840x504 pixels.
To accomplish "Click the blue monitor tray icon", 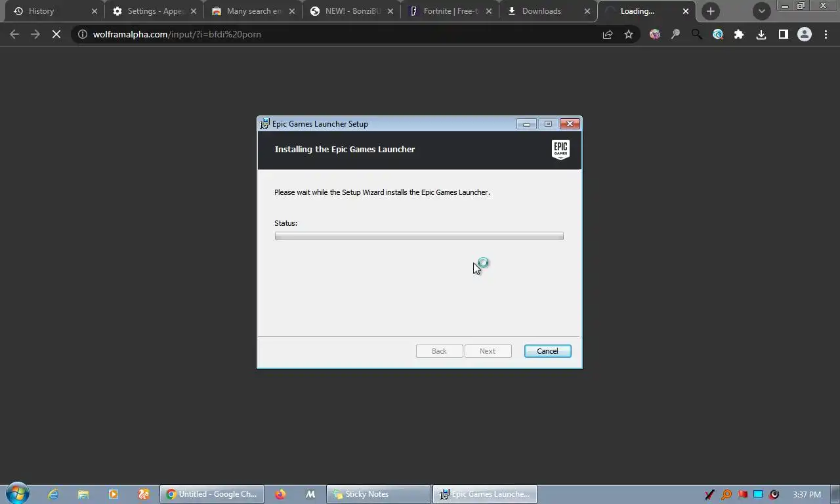I will click(758, 495).
